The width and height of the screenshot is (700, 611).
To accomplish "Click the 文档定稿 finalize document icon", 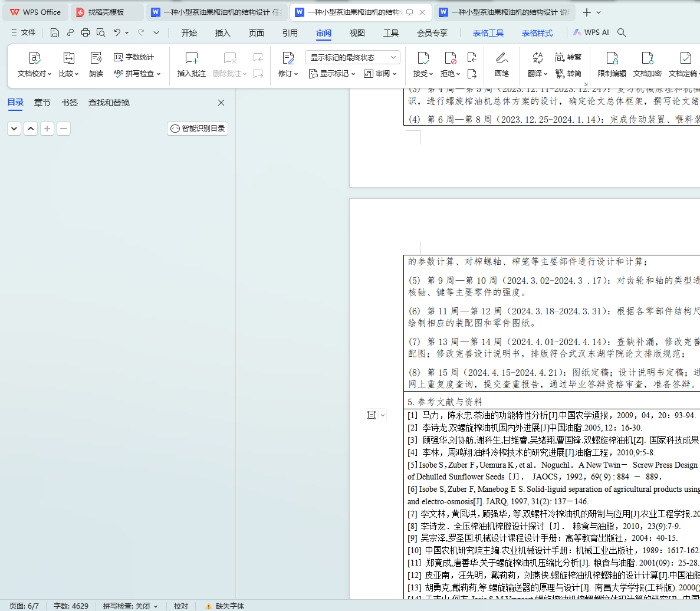I will click(685, 58).
